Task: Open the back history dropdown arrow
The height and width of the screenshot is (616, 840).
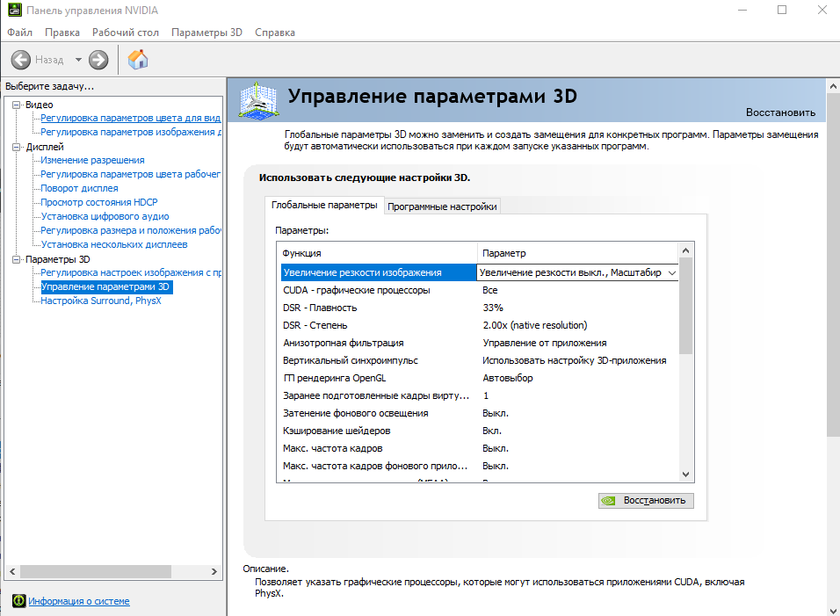Action: [78, 60]
